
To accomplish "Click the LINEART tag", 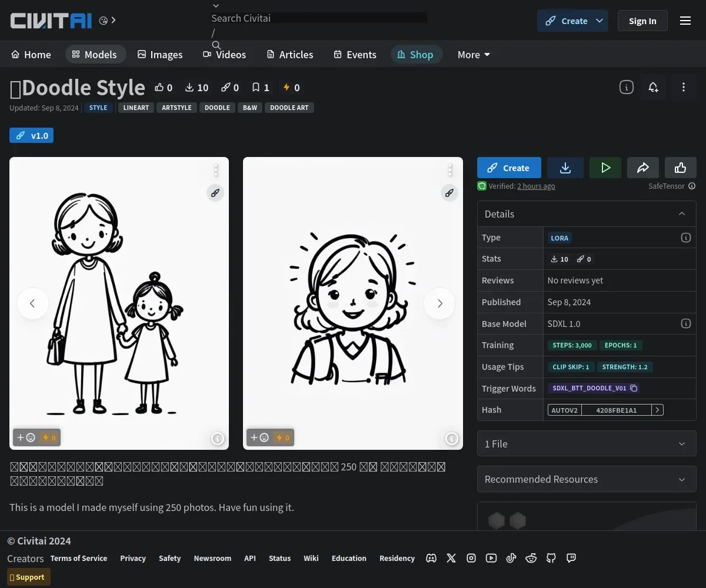I will tap(136, 108).
